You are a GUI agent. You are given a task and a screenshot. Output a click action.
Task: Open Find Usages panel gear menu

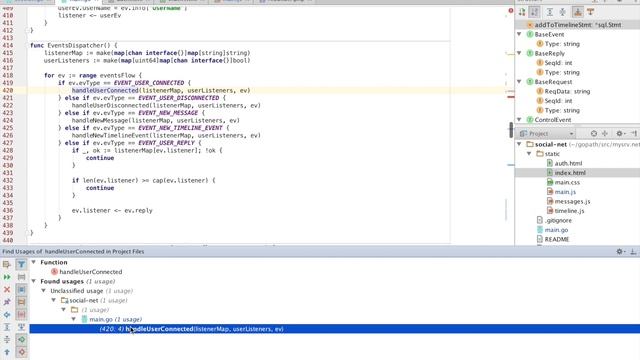click(620, 252)
